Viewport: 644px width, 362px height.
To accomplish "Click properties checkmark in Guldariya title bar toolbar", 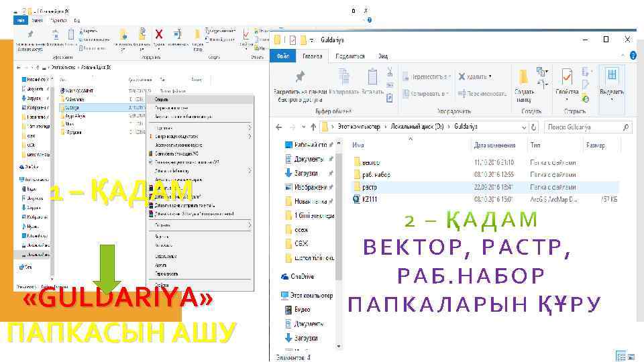I will coord(293,40).
